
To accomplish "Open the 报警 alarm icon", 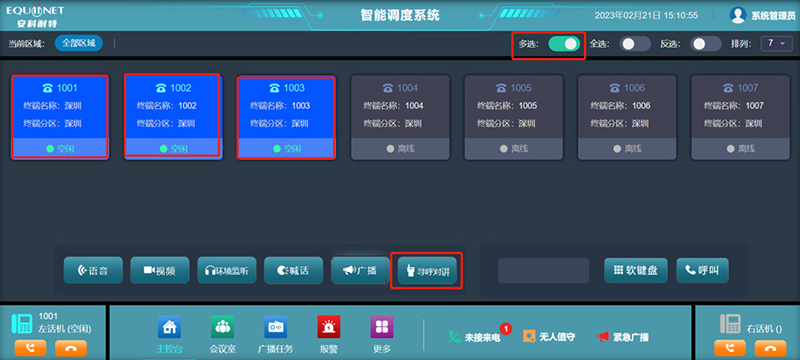I will click(x=329, y=327).
